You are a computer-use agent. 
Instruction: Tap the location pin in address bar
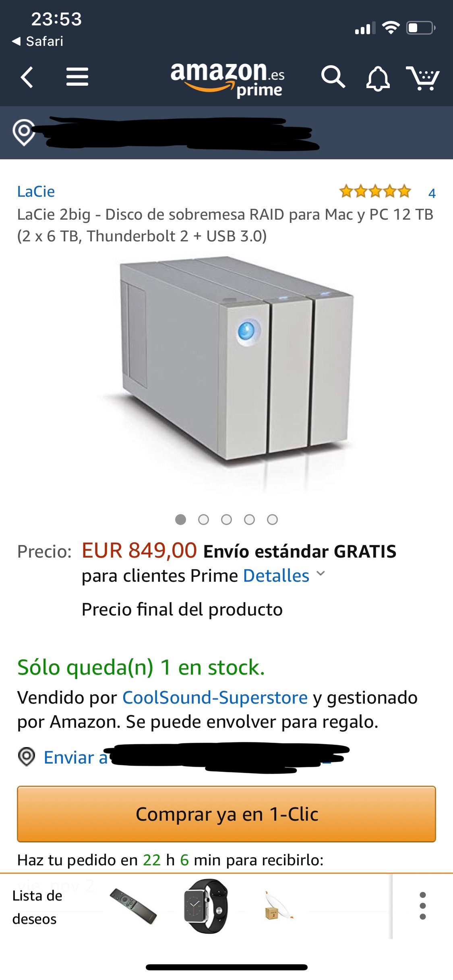click(x=24, y=132)
